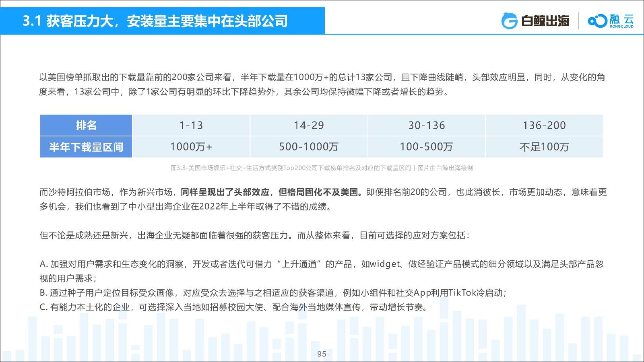Select the 30-136 ranking cell
644x362 pixels.
427,125
